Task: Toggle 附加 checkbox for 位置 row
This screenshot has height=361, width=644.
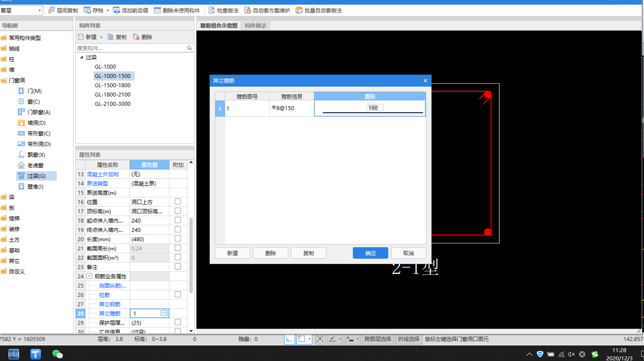Action: pos(178,201)
